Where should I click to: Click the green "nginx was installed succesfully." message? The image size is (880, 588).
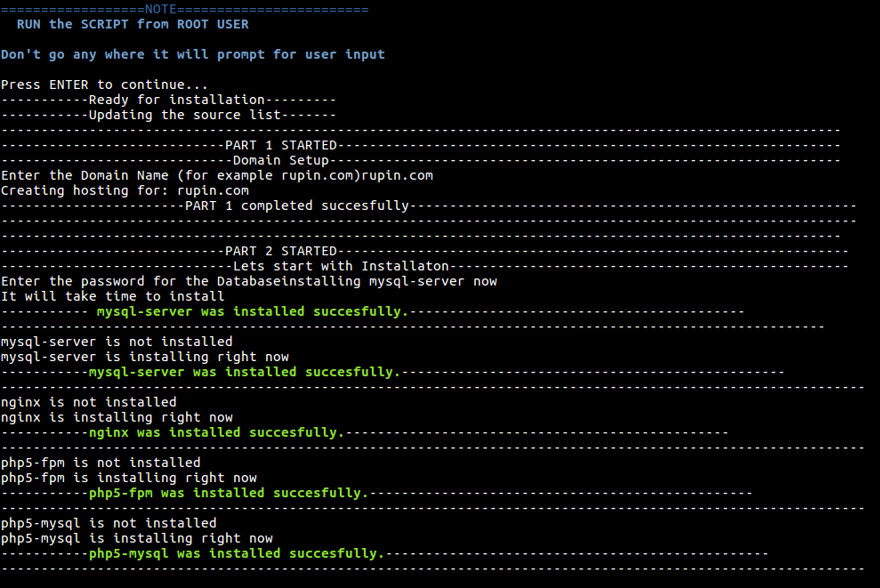pos(216,432)
